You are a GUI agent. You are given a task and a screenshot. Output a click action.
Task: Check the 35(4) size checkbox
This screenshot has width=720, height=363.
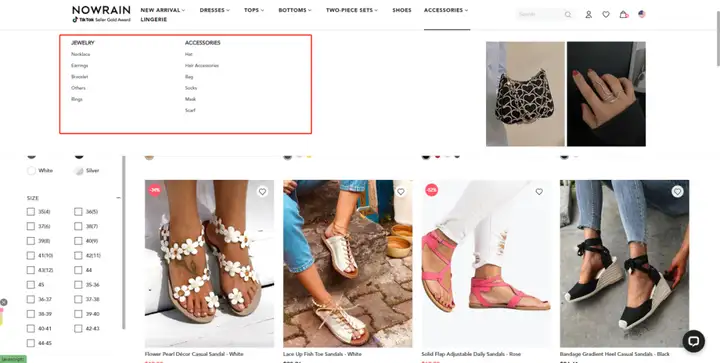click(x=31, y=212)
